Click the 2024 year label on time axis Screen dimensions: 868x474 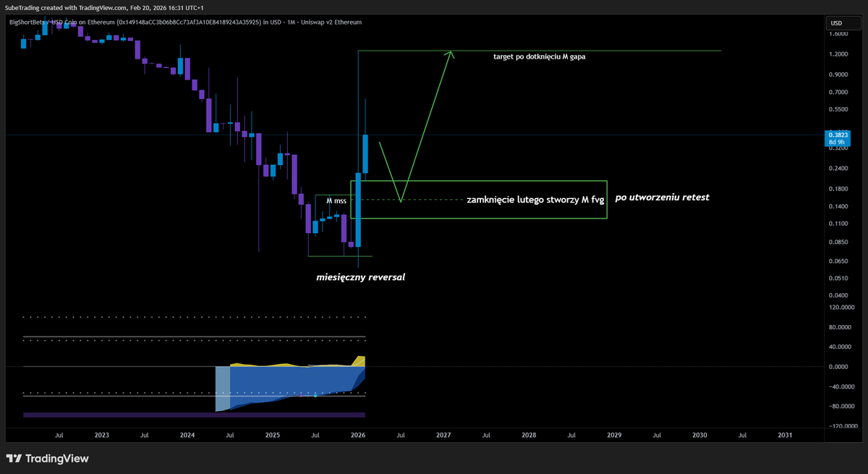[x=187, y=436]
